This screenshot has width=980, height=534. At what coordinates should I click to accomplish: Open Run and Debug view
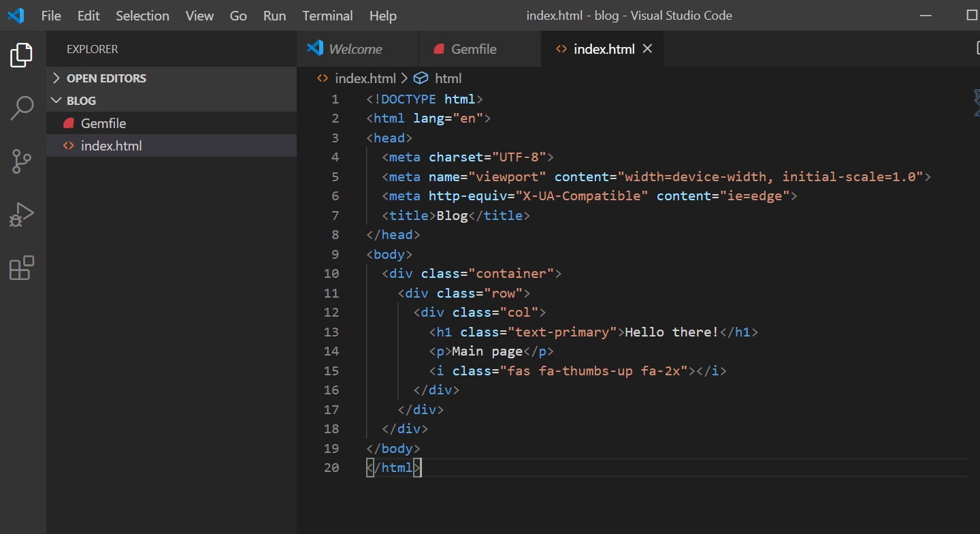pos(22,215)
